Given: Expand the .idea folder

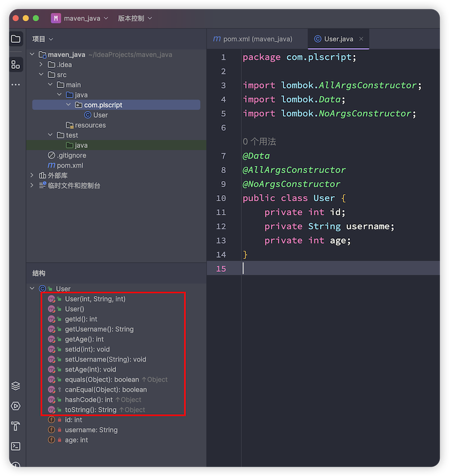Looking at the screenshot, I should click(41, 64).
